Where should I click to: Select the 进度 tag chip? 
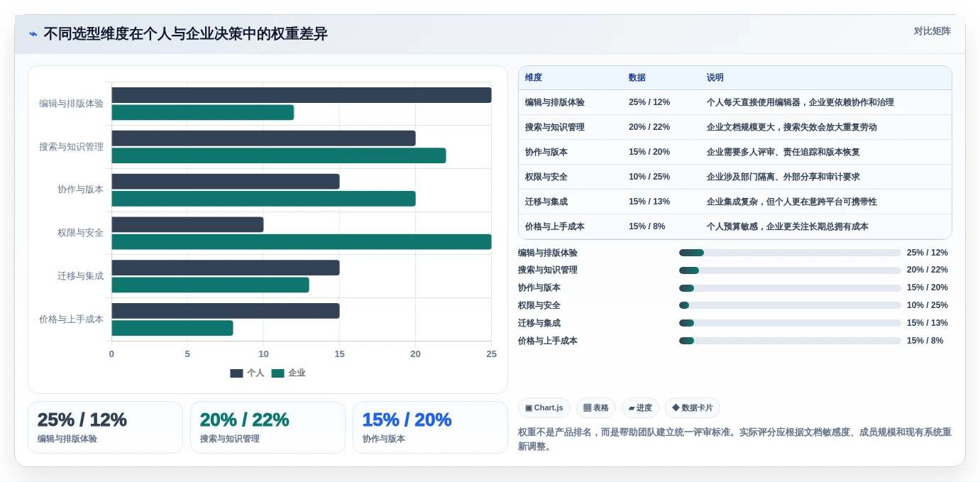click(640, 408)
